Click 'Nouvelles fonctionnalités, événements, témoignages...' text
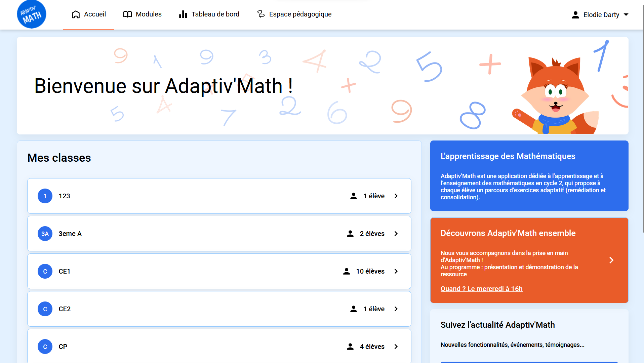This screenshot has width=644, height=363. [x=512, y=345]
